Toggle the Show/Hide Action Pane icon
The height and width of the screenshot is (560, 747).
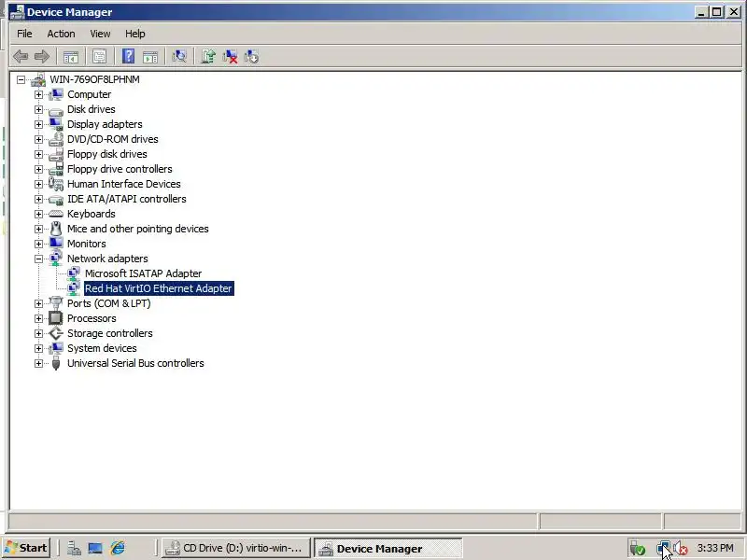[150, 57]
